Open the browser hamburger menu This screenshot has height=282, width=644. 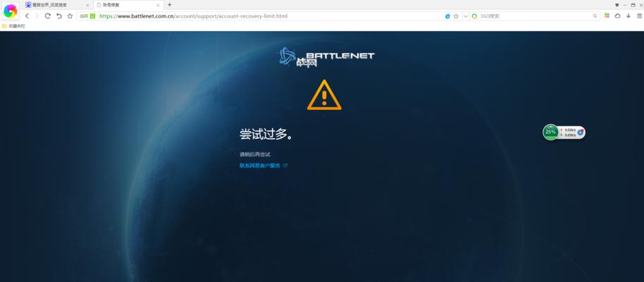[x=640, y=16]
